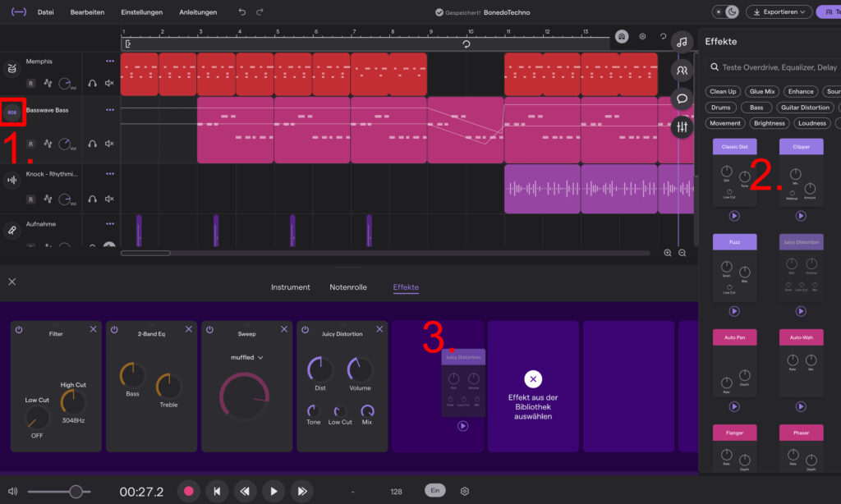Open automation for Memphis track
Screen dimensions: 841x504
(48, 83)
